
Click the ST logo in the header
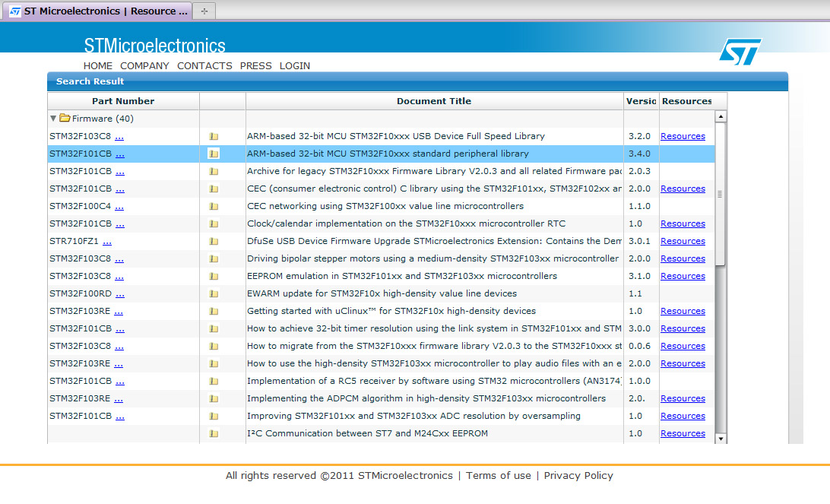tap(740, 52)
